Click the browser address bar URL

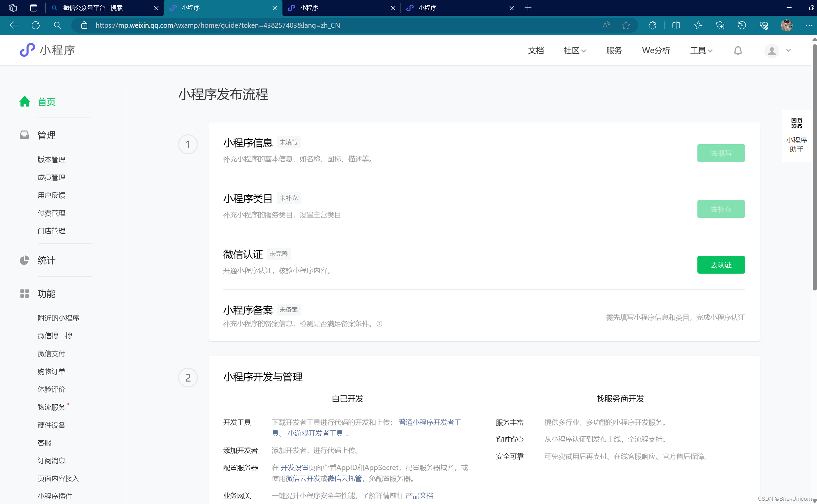point(217,25)
